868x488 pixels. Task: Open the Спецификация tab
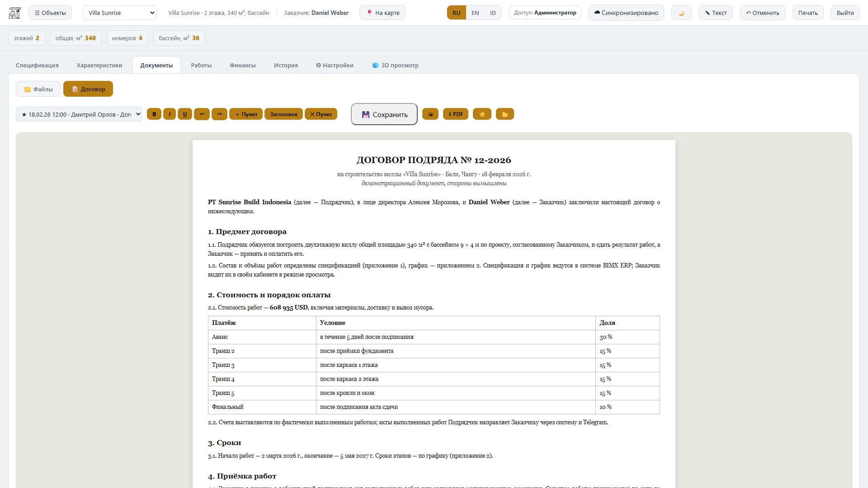point(37,65)
